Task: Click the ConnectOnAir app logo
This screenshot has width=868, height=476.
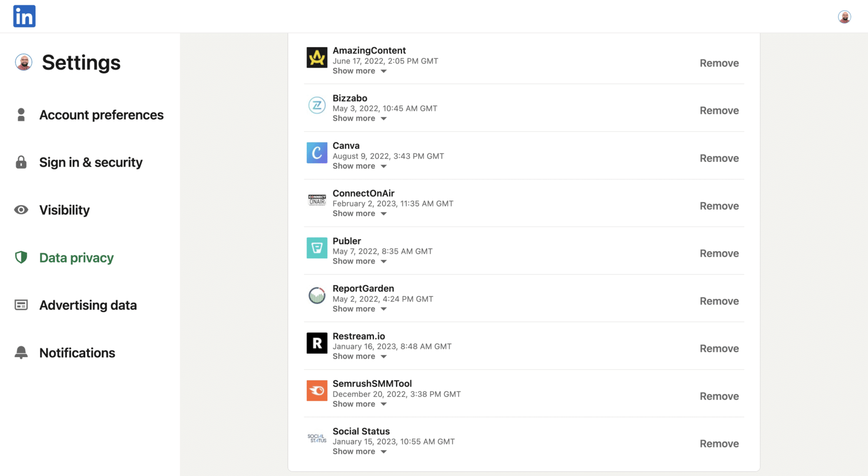Action: click(x=317, y=200)
